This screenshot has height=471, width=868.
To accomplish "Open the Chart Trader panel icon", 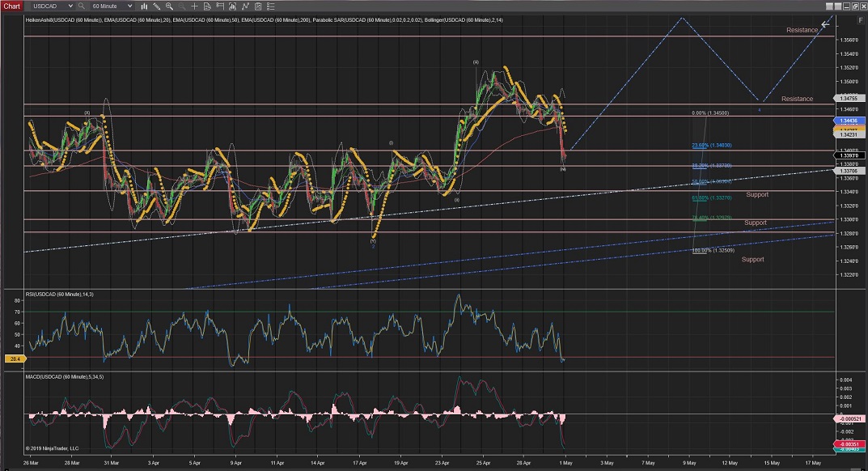I will click(220, 6).
